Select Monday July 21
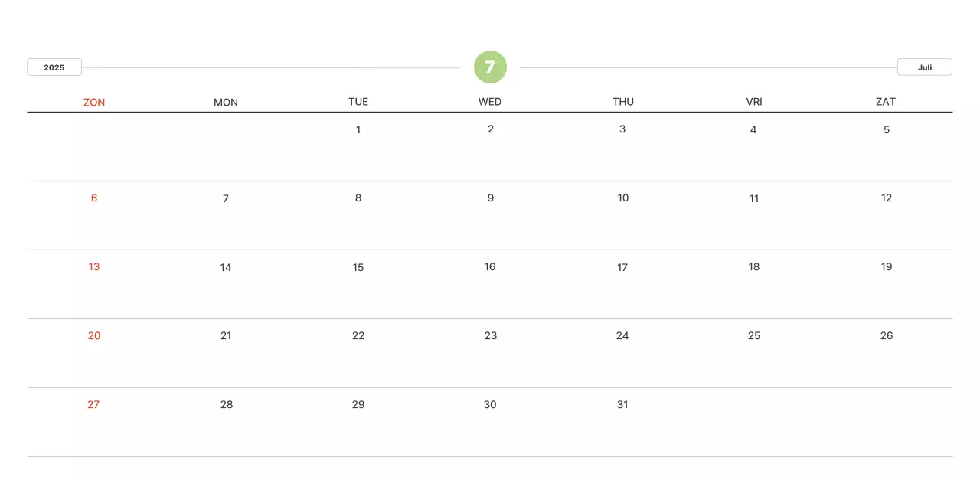This screenshot has height=480, width=980. tap(226, 336)
